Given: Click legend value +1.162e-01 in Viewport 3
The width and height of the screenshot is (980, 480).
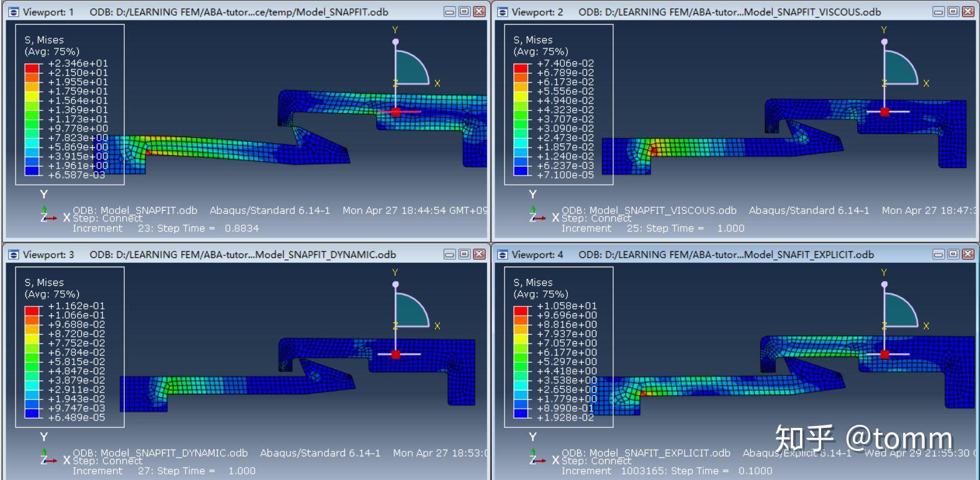Looking at the screenshot, I should click(x=77, y=306).
